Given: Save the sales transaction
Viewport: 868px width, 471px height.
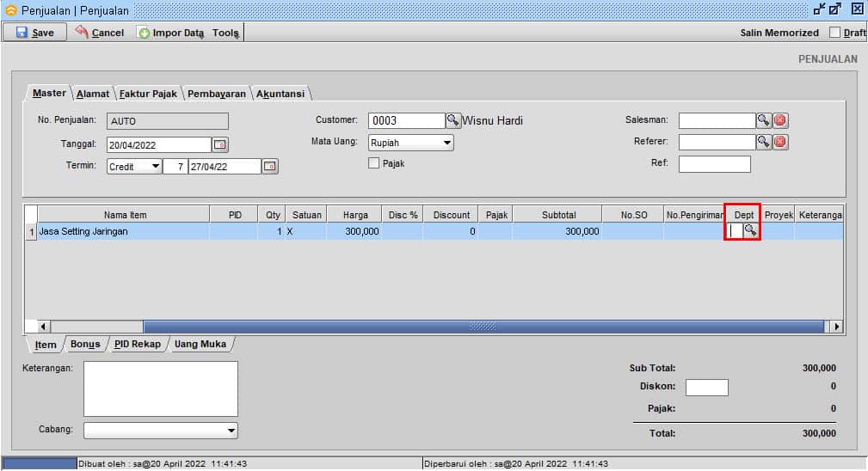Looking at the screenshot, I should click(35, 33).
